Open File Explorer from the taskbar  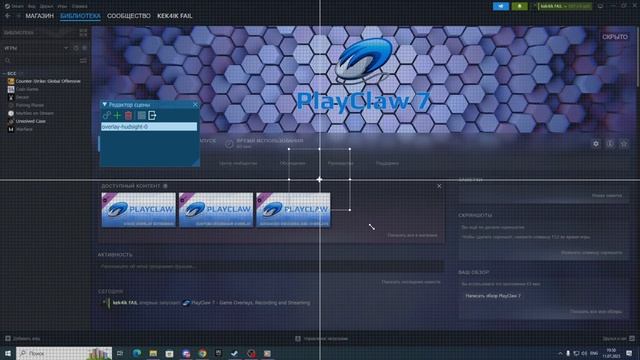153,353
